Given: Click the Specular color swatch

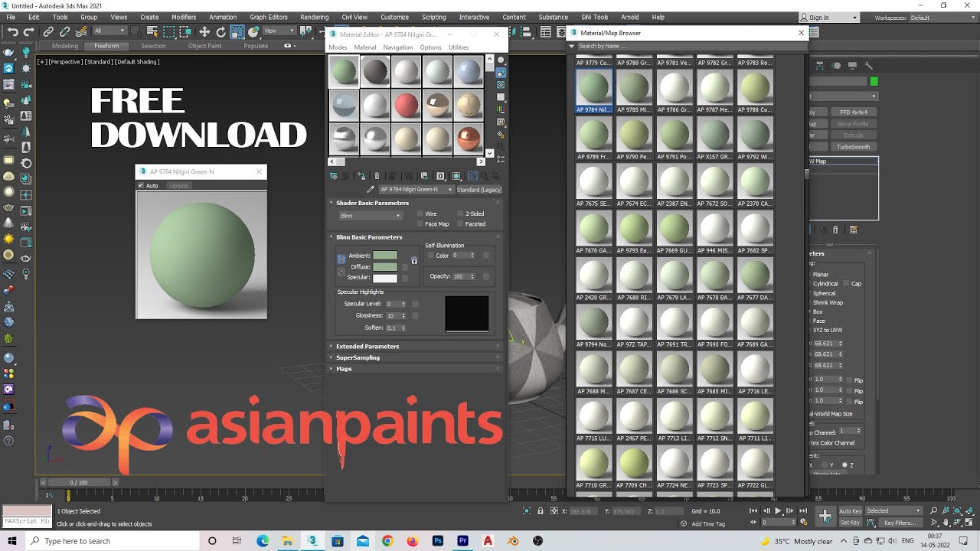Looking at the screenshot, I should click(x=385, y=277).
